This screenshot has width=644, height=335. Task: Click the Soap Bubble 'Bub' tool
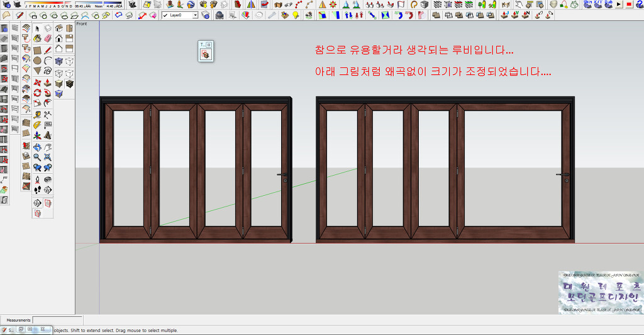(x=609, y=4)
